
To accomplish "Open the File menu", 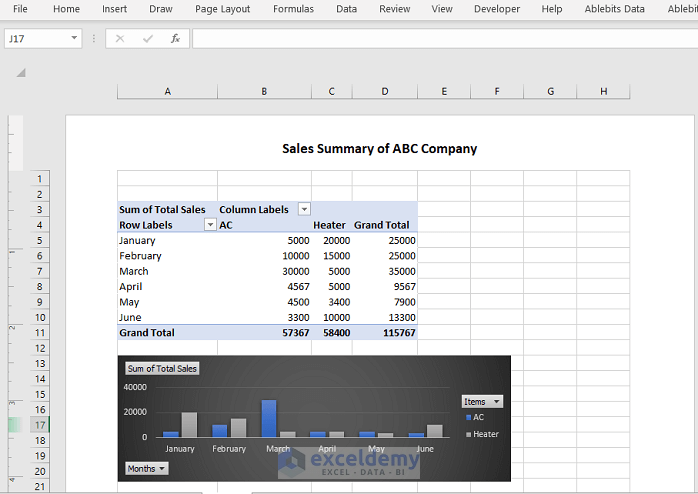I will (x=20, y=9).
